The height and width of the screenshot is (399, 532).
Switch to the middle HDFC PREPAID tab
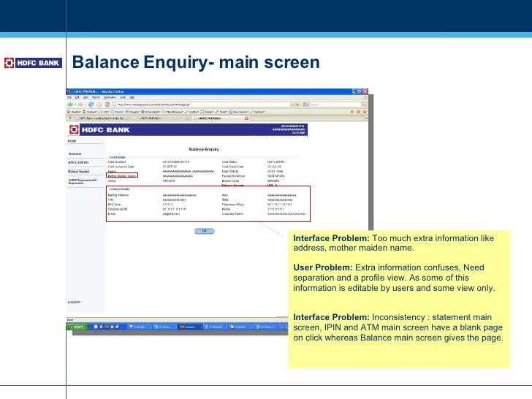pyautogui.click(x=161, y=118)
